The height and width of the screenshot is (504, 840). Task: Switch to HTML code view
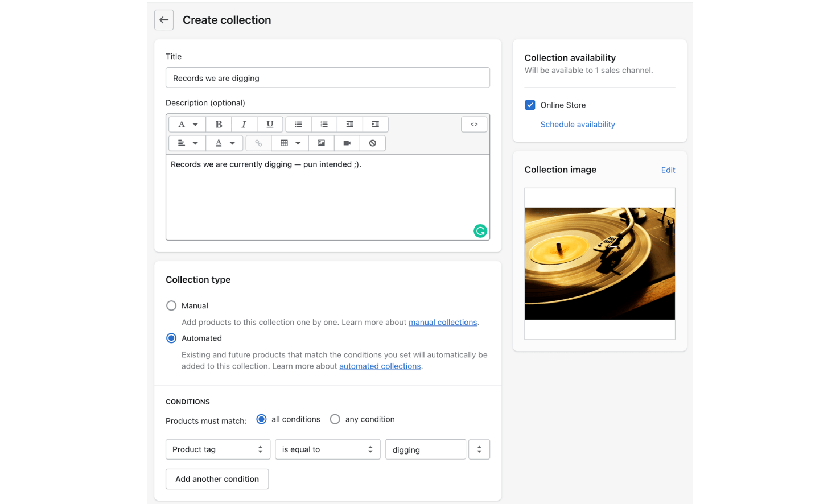click(474, 124)
